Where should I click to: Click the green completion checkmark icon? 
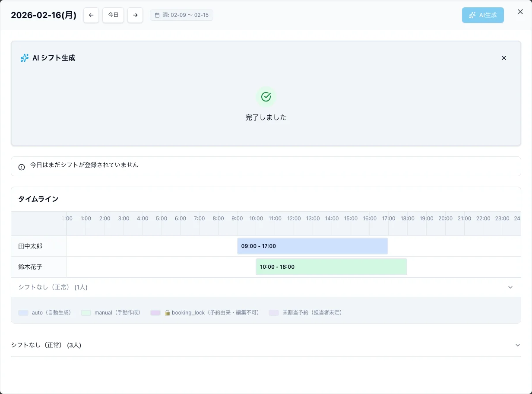tap(266, 97)
